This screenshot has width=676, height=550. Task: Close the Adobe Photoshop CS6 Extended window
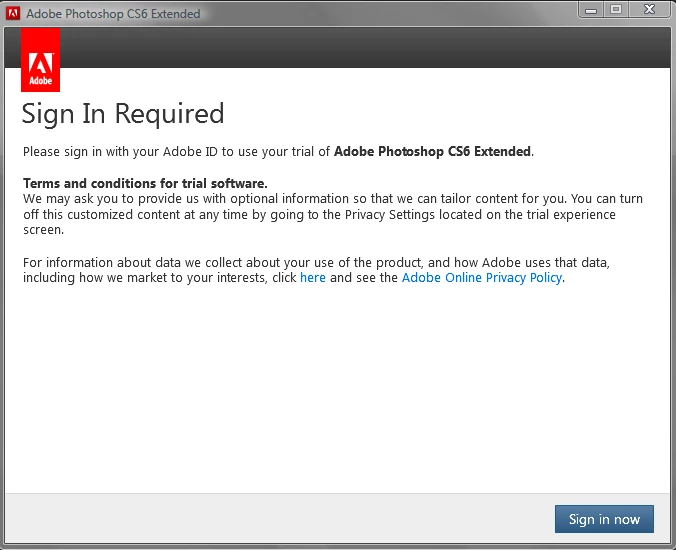click(x=649, y=9)
